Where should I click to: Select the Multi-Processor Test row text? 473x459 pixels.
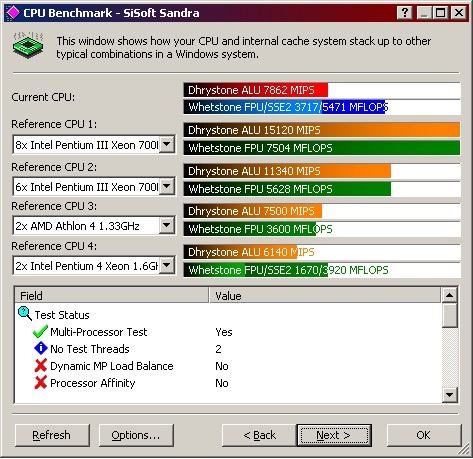pyautogui.click(x=99, y=332)
